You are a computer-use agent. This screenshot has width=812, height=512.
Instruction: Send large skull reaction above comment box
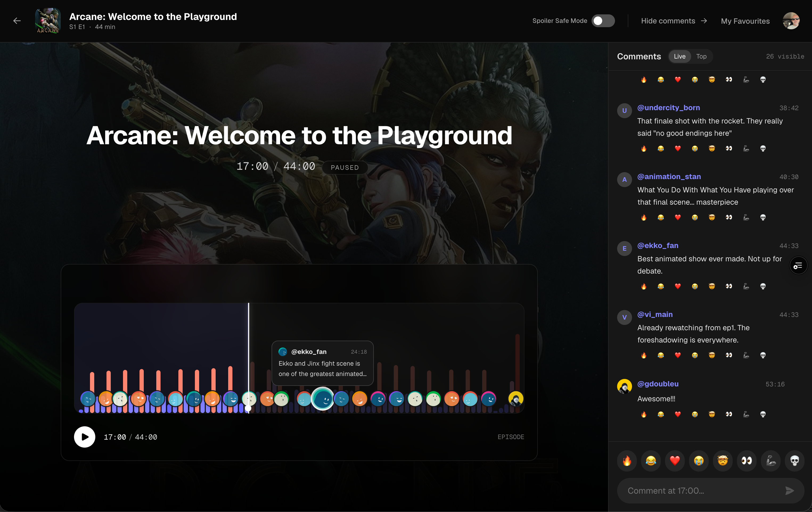(794, 461)
